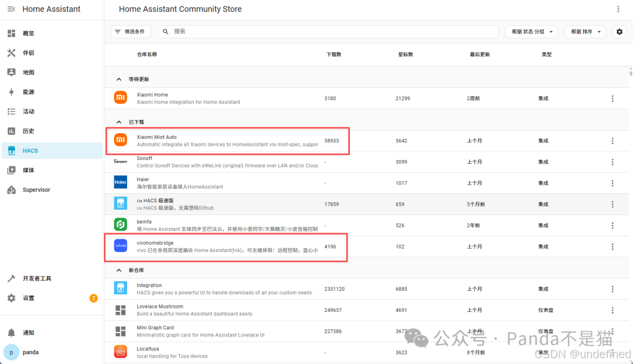Select the HACS sidebar menu item

tap(52, 151)
